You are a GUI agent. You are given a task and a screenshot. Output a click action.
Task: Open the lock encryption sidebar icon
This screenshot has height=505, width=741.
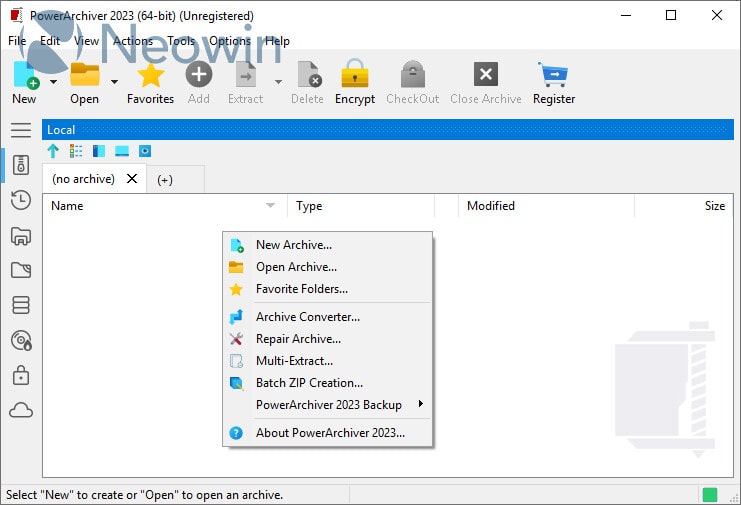pyautogui.click(x=21, y=375)
